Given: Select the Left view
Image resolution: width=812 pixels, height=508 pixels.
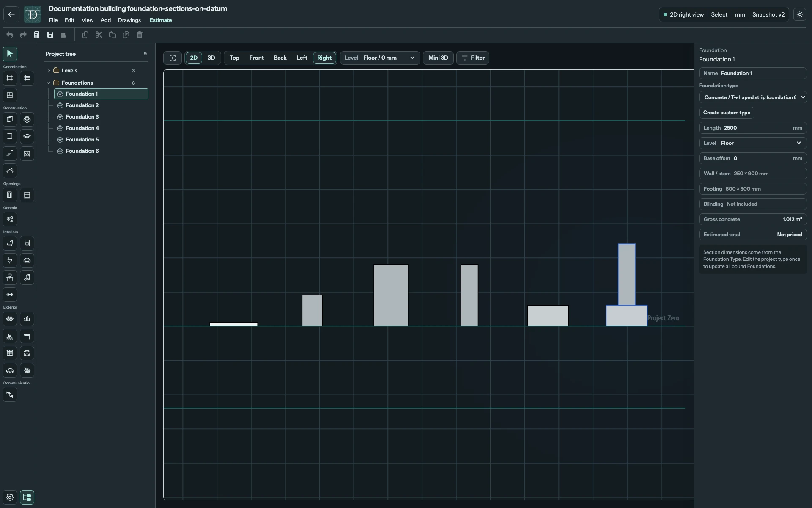Looking at the screenshot, I should 302,58.
